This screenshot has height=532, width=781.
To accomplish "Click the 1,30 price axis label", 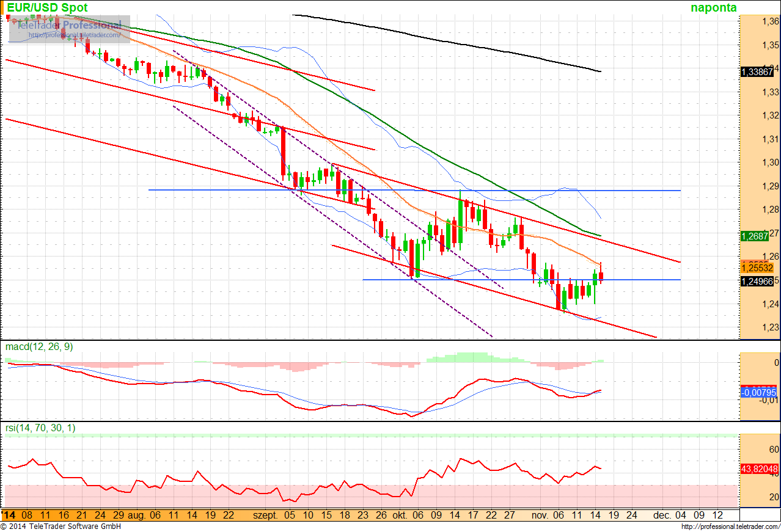I will point(771,162).
